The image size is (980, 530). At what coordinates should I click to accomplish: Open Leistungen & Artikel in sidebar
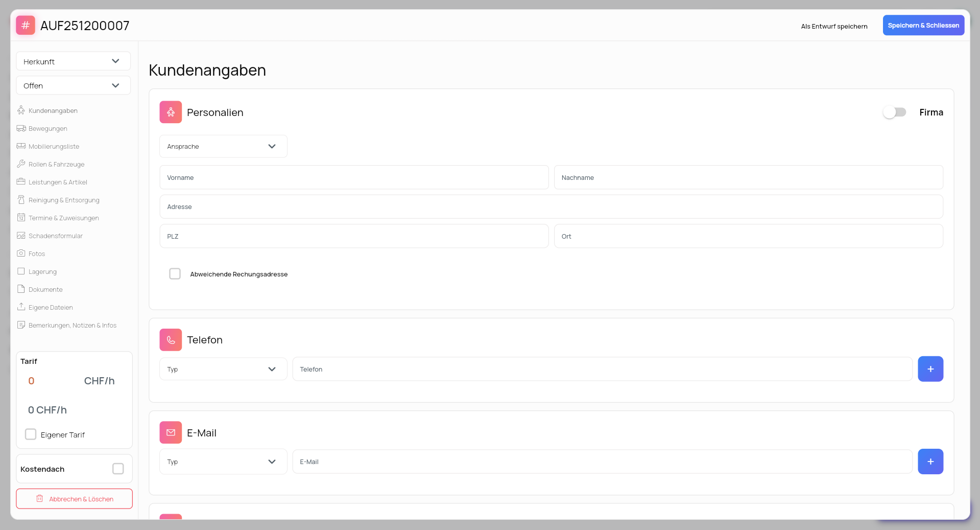(58, 182)
